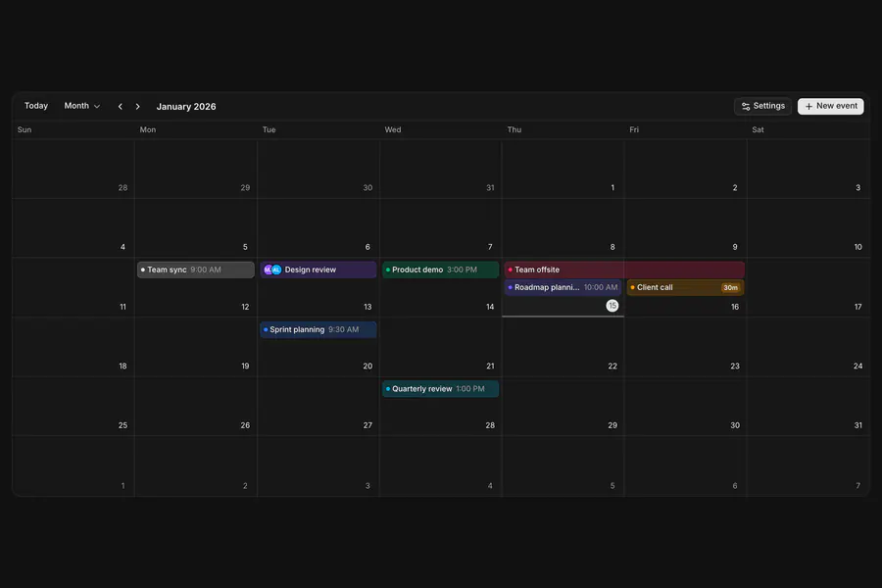Click the Sat column header

[758, 130]
